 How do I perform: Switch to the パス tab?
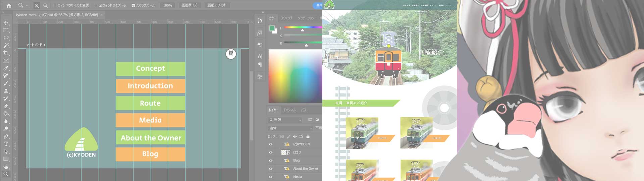pyautogui.click(x=304, y=110)
